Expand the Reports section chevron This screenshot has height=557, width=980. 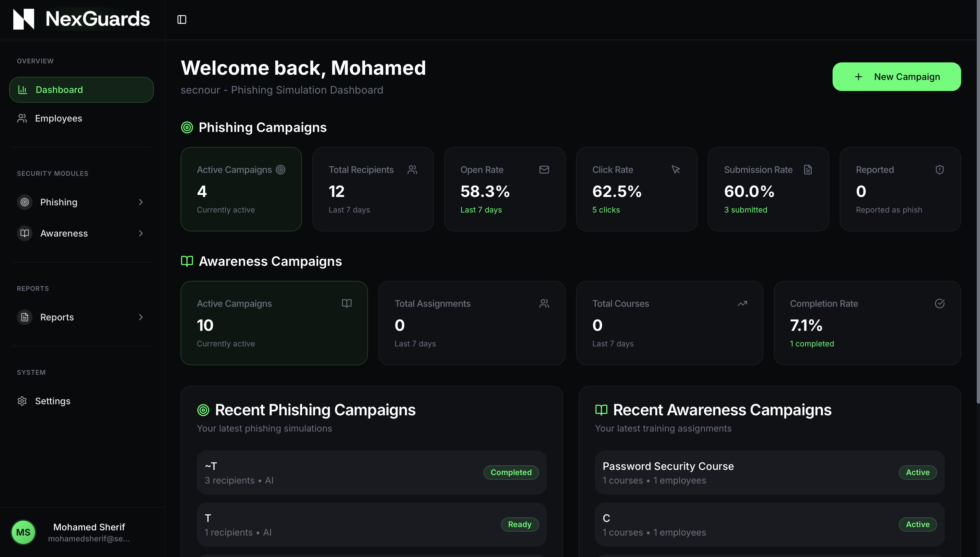tap(141, 317)
